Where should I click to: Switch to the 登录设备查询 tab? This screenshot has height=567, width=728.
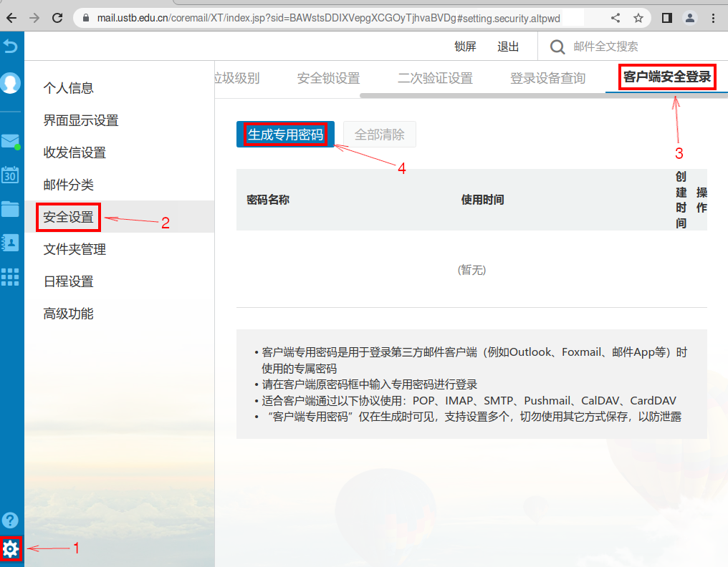click(547, 78)
